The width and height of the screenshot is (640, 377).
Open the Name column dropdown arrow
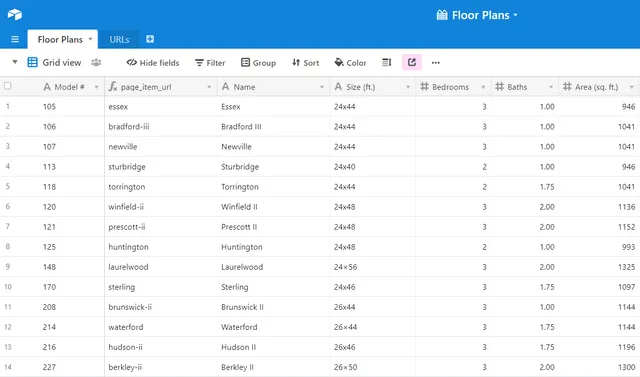coord(322,87)
